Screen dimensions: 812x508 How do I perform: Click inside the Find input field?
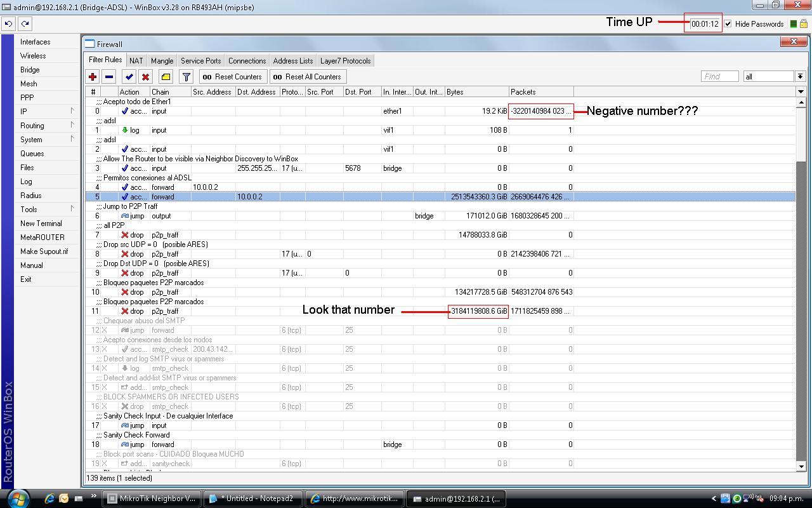(x=719, y=76)
